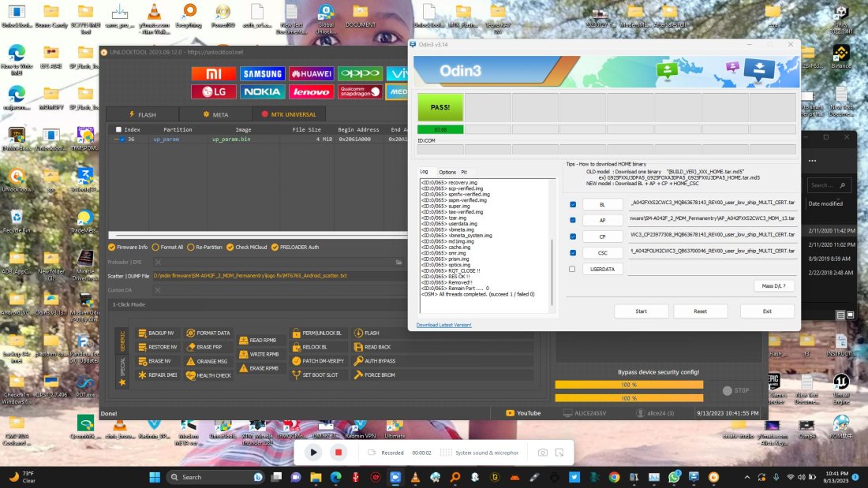Run PATCH DM-VERIFY function

point(318,361)
